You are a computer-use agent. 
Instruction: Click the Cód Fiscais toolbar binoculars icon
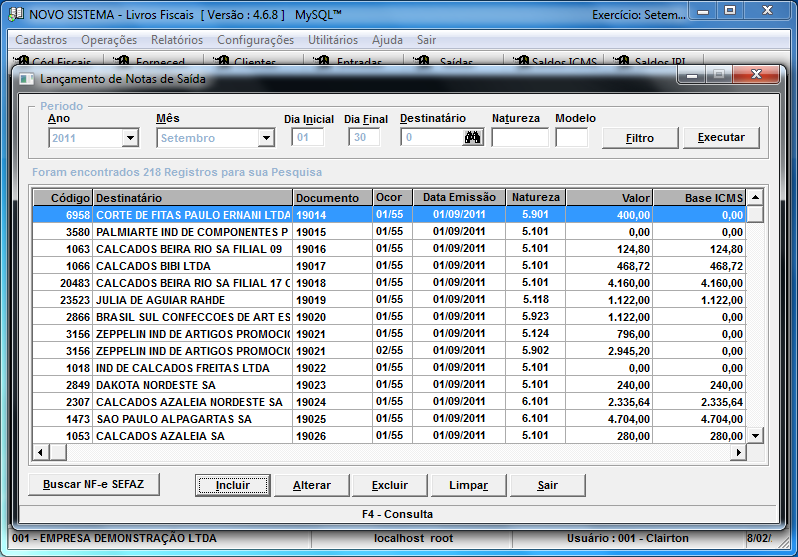pos(21,61)
